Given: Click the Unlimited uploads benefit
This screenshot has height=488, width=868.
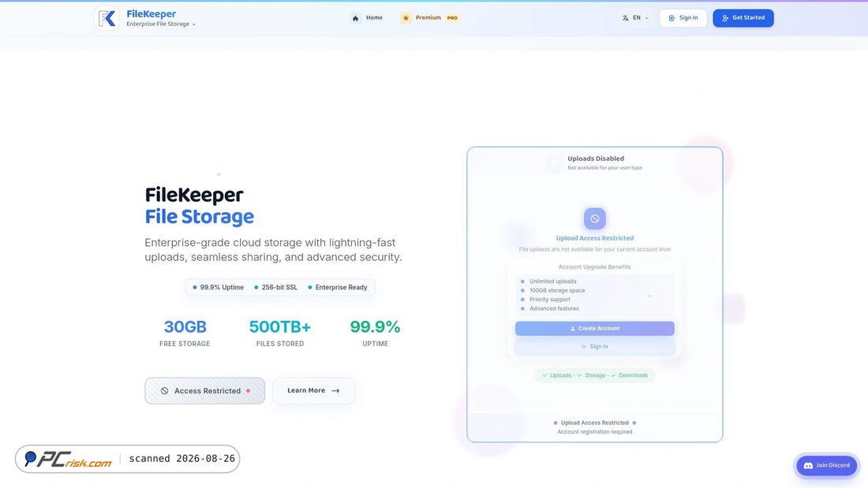Looking at the screenshot, I should [x=553, y=281].
